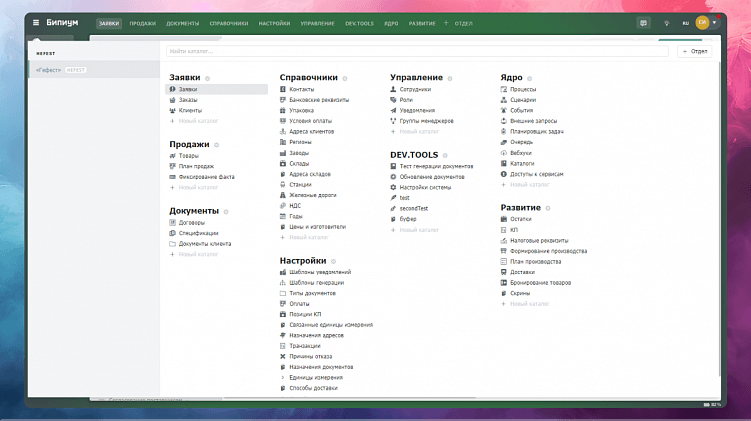This screenshot has height=421, width=751.
Task: Open settings gear next to Документы heading
Action: tap(226, 211)
